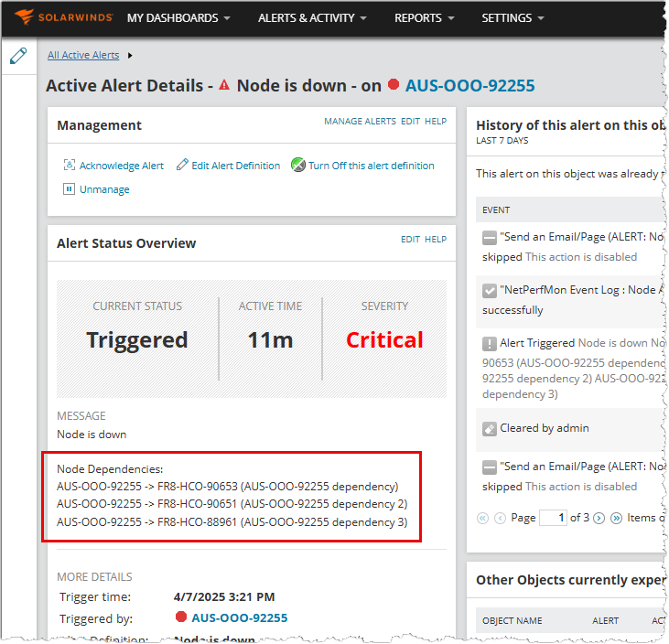Go to first page of alert history
The height and width of the screenshot is (644, 669).
[x=482, y=518]
